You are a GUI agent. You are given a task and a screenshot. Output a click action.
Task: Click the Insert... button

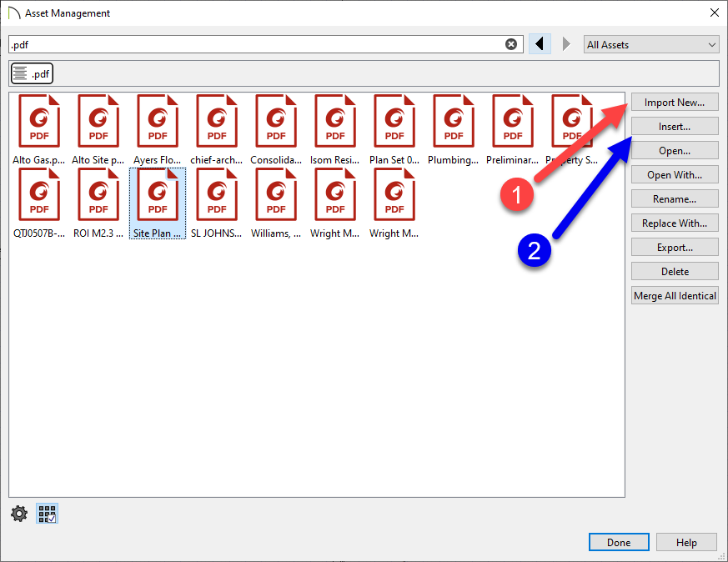[x=675, y=126]
